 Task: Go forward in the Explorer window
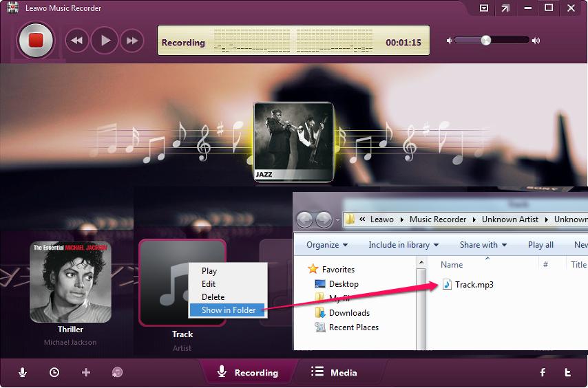point(324,219)
